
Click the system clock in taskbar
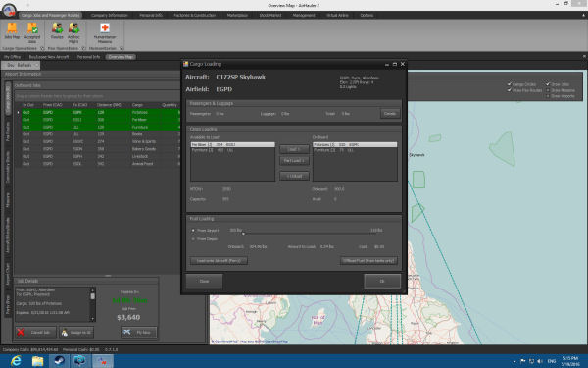tap(570, 361)
